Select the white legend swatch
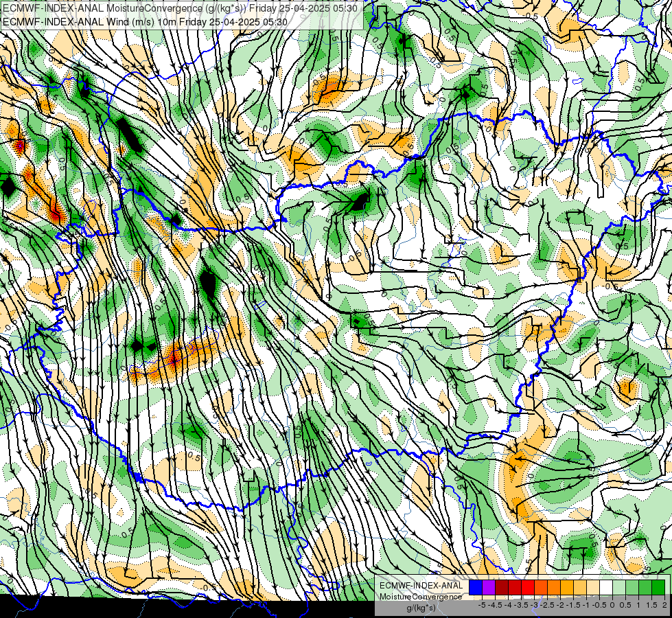Viewport: 672px width, 618px height. pyautogui.click(x=606, y=587)
